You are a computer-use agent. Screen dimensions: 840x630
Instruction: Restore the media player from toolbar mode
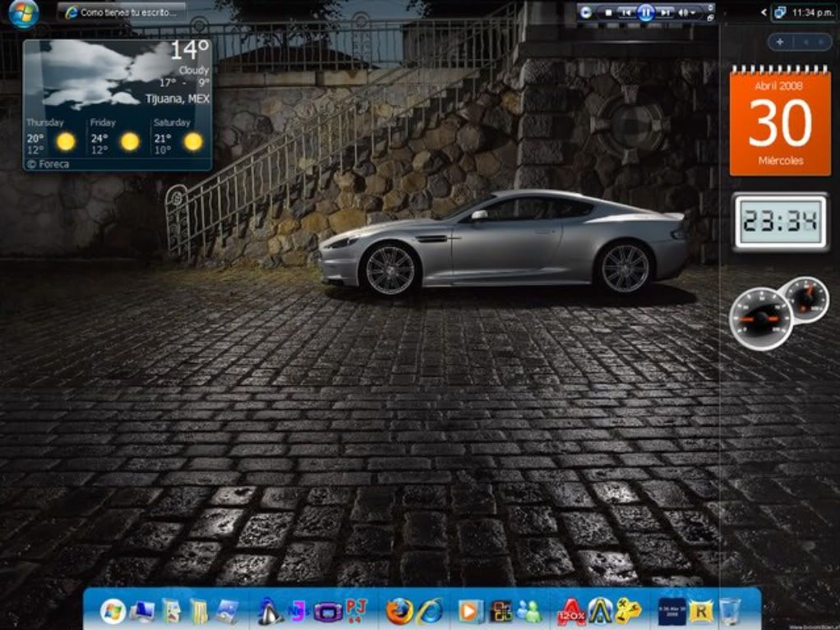710,18
